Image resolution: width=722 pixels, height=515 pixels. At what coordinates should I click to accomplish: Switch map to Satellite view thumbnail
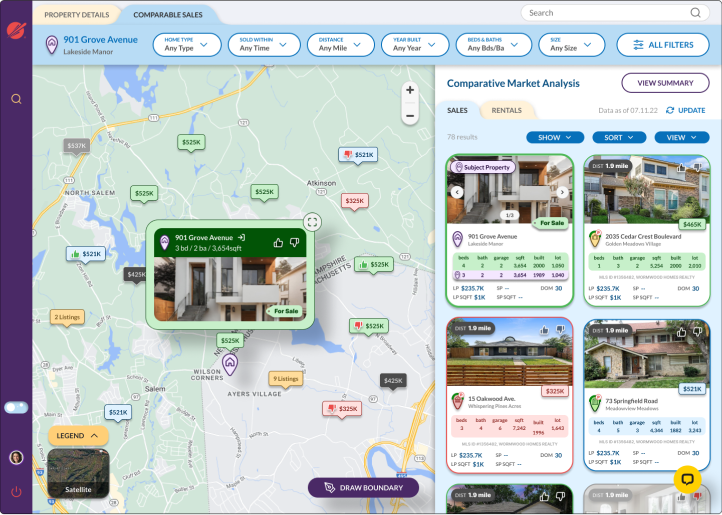(x=78, y=474)
